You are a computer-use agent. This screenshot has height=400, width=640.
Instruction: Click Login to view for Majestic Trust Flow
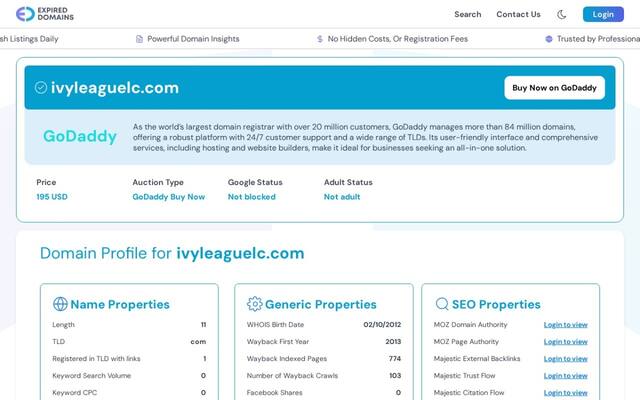[x=565, y=376]
